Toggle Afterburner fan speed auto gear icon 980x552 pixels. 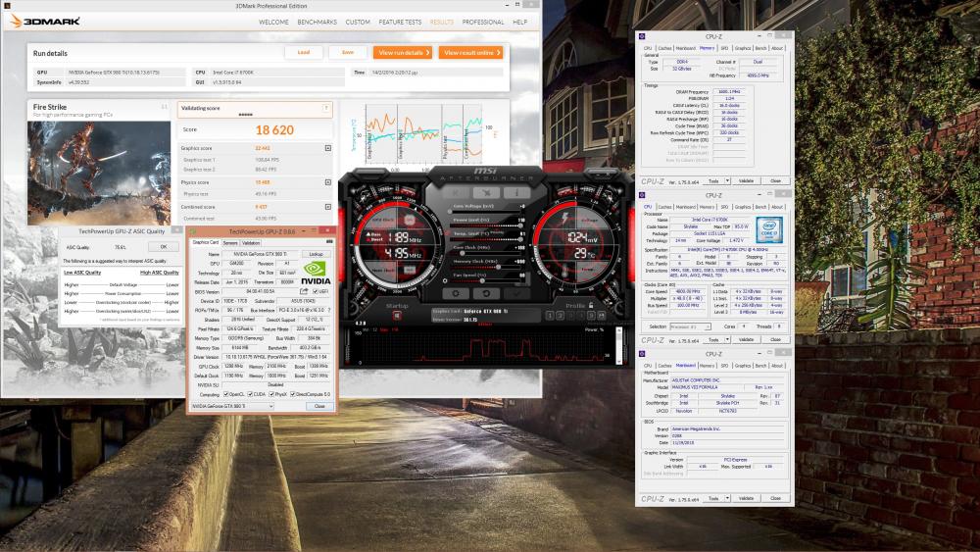(x=445, y=280)
